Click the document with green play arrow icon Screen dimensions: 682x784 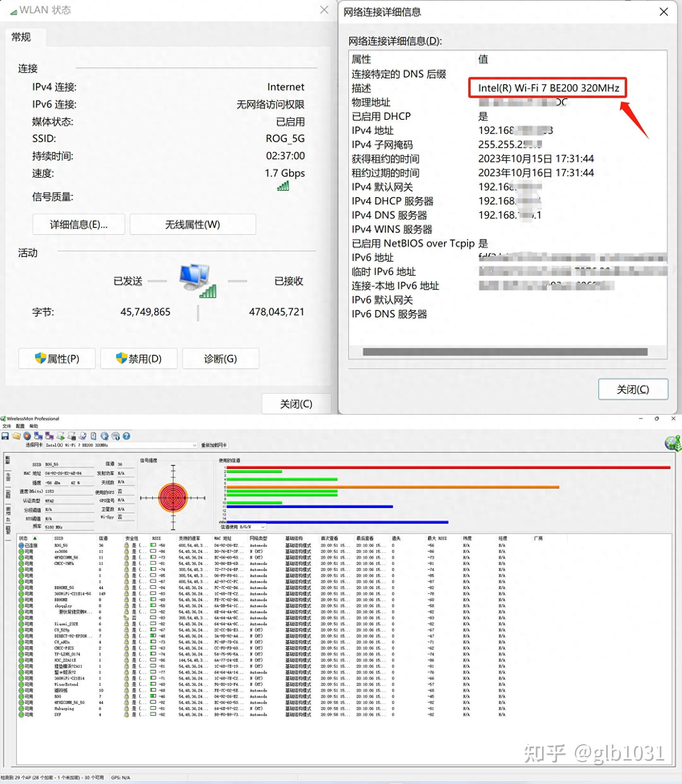[x=60, y=436]
